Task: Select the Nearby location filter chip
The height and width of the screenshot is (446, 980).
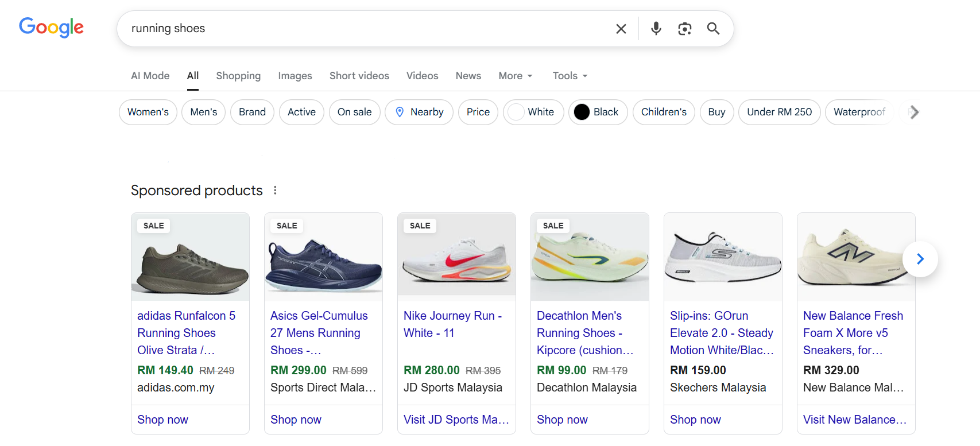Action: (x=419, y=112)
